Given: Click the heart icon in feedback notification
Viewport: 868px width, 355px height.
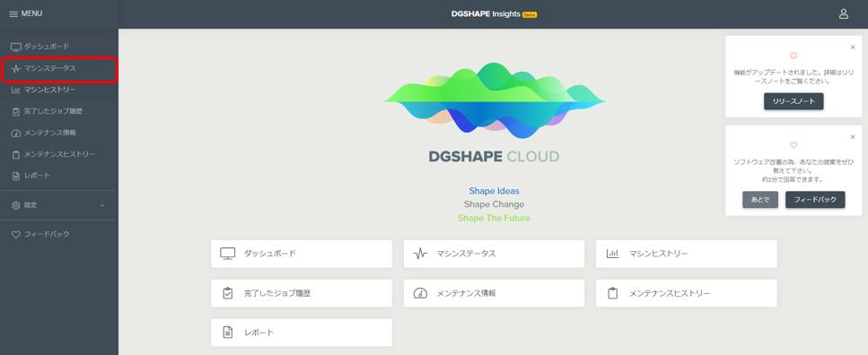Looking at the screenshot, I should [793, 145].
